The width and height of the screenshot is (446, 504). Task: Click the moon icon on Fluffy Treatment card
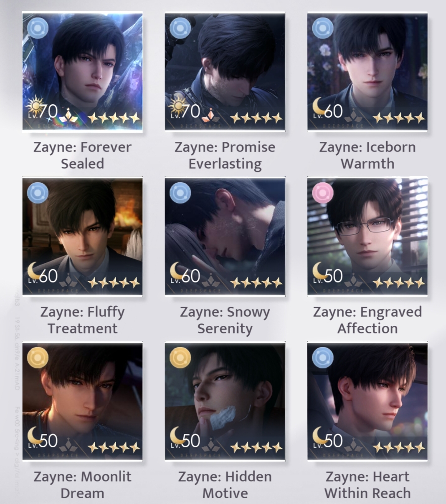(34, 272)
